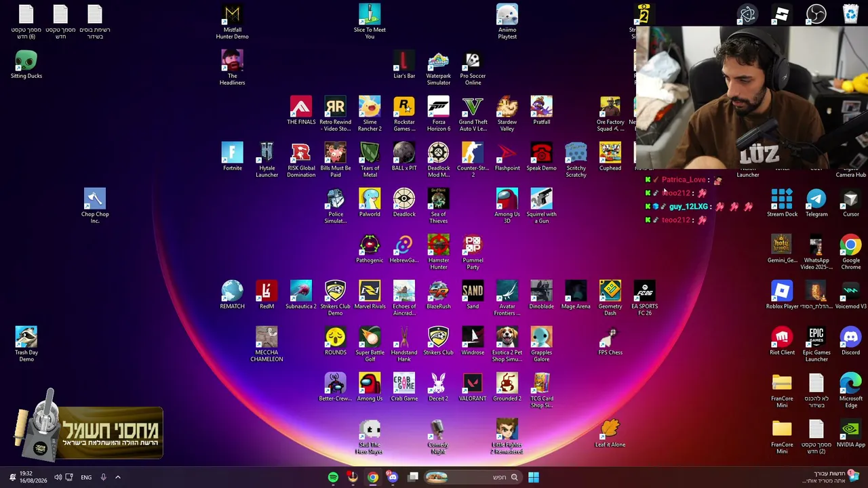Select the MECCHA CHAMELEON icon
Viewport: 868px width, 488px height.
[x=267, y=344]
